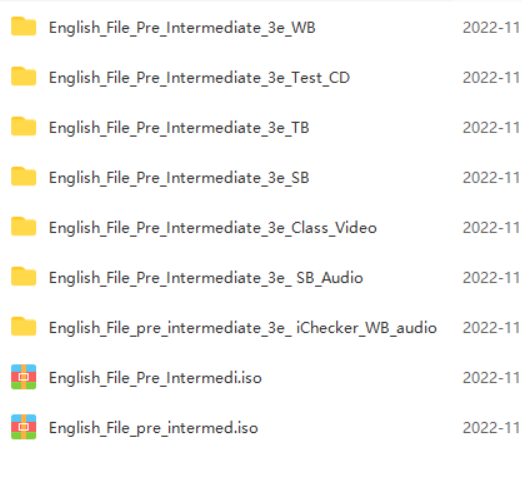The width and height of the screenshot is (522, 489).
Task: Select the English_File_Pre_Intermediate_3e_Test_CD name
Action: click(199, 78)
